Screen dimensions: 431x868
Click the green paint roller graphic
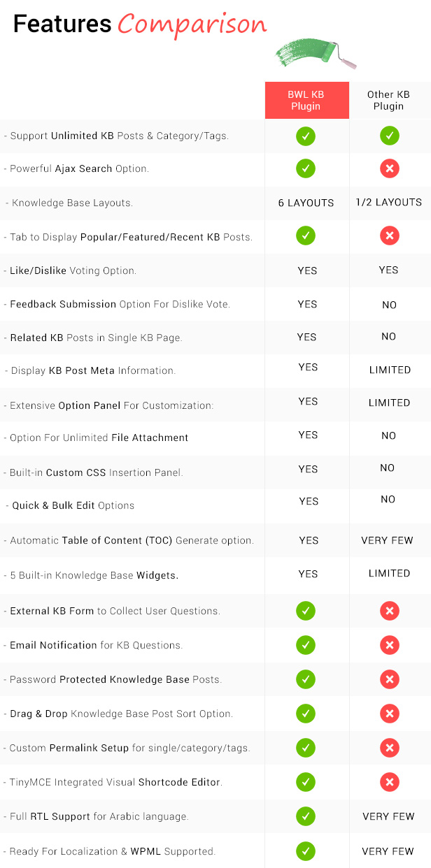click(x=316, y=54)
